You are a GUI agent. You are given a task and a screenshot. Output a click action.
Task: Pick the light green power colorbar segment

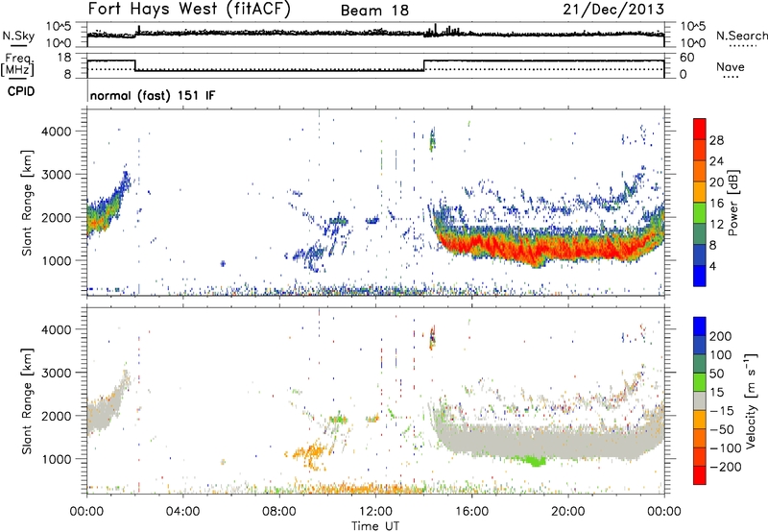[700, 213]
